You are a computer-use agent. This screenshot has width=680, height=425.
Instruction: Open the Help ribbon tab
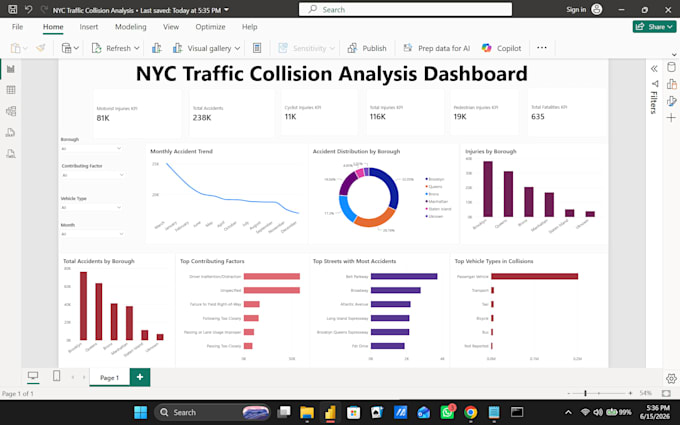click(250, 27)
